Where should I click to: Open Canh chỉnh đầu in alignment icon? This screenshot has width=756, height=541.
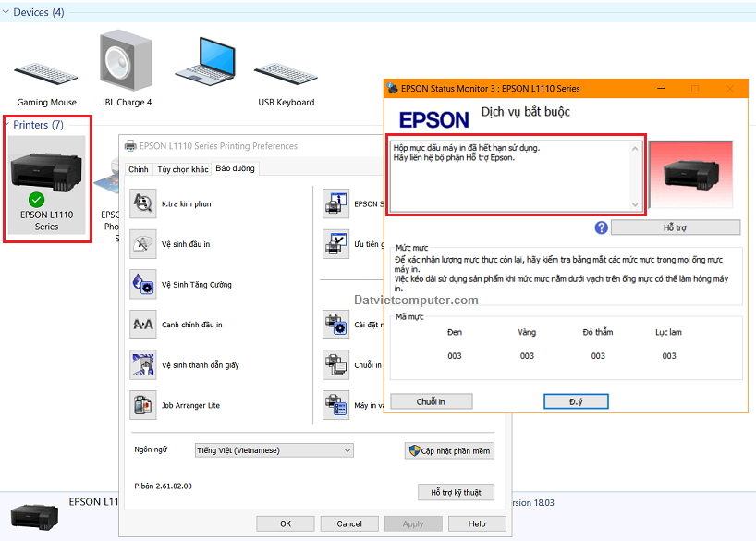pos(143,325)
